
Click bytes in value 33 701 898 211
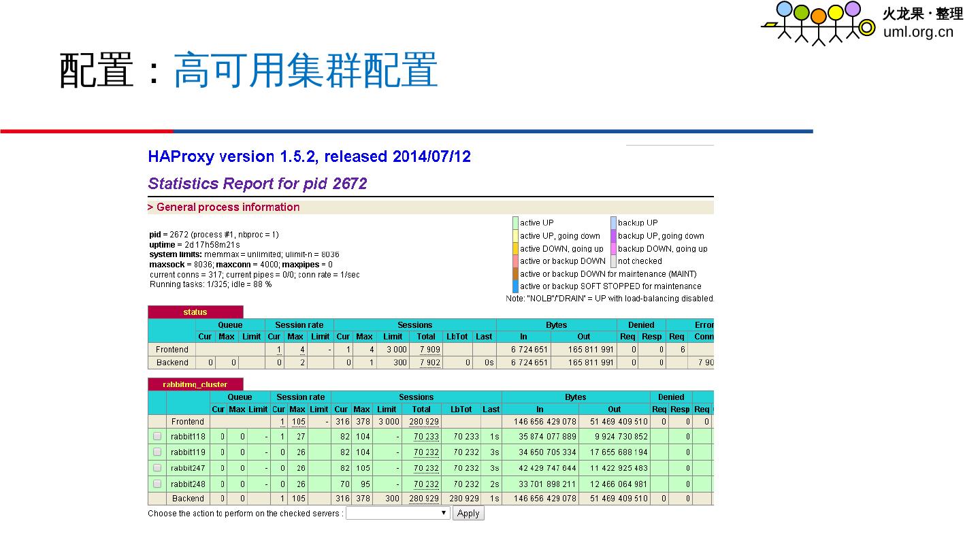[x=547, y=484]
